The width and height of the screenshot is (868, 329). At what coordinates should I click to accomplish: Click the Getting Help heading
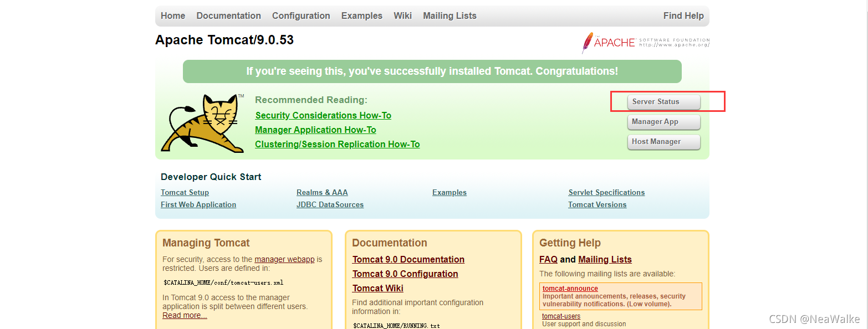pos(570,243)
